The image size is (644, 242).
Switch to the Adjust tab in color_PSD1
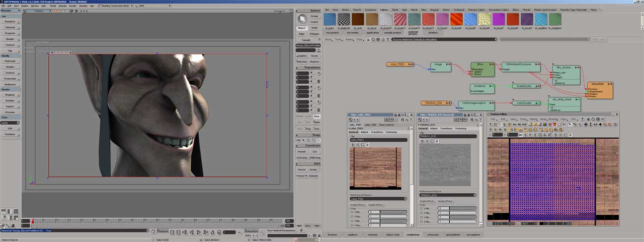click(x=364, y=132)
